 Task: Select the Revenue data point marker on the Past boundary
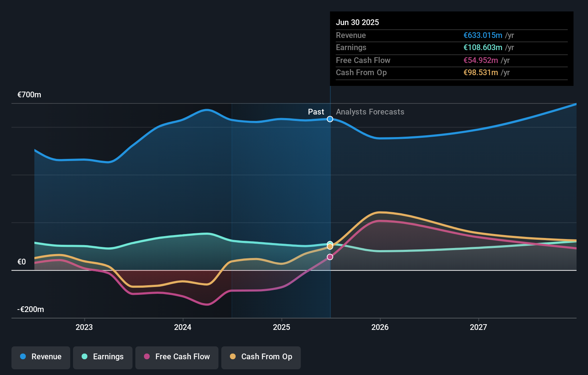tap(330, 119)
